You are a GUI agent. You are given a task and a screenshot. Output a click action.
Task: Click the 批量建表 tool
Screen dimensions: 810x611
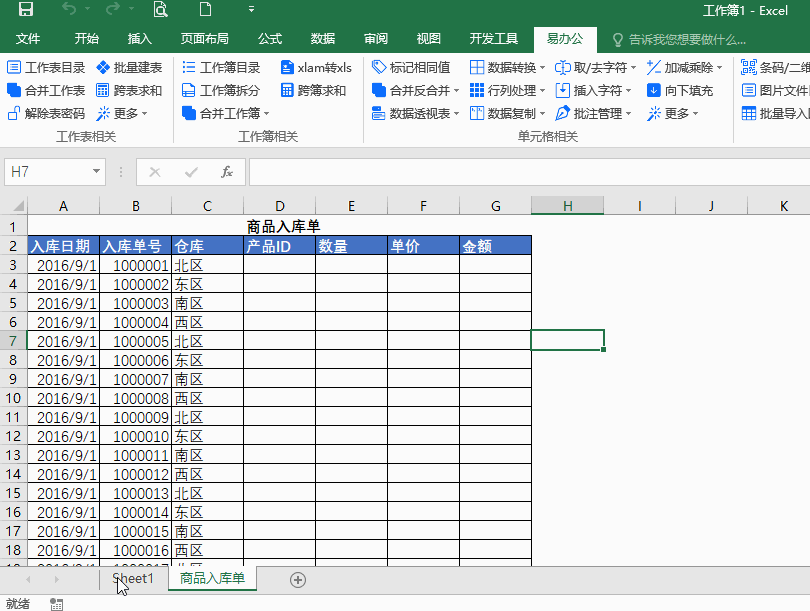tap(129, 68)
